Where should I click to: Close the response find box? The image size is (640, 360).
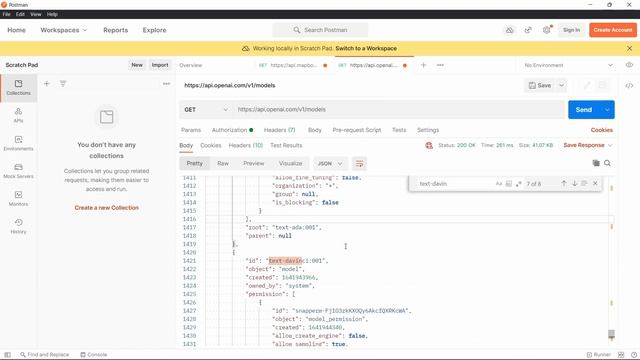coord(595,184)
